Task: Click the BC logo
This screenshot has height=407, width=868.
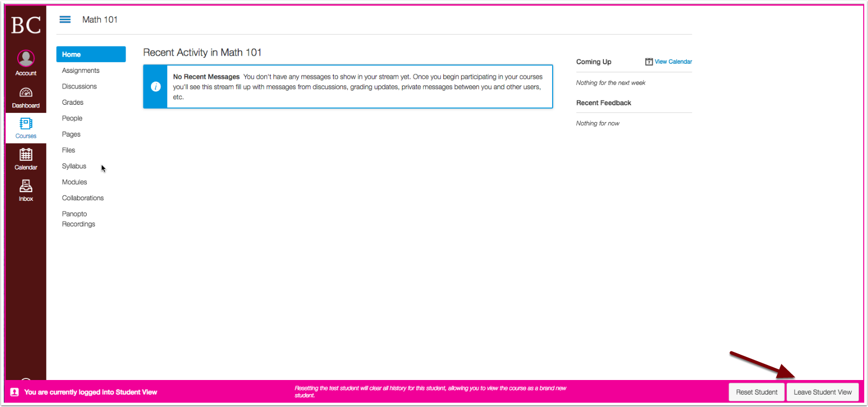Action: tap(26, 25)
